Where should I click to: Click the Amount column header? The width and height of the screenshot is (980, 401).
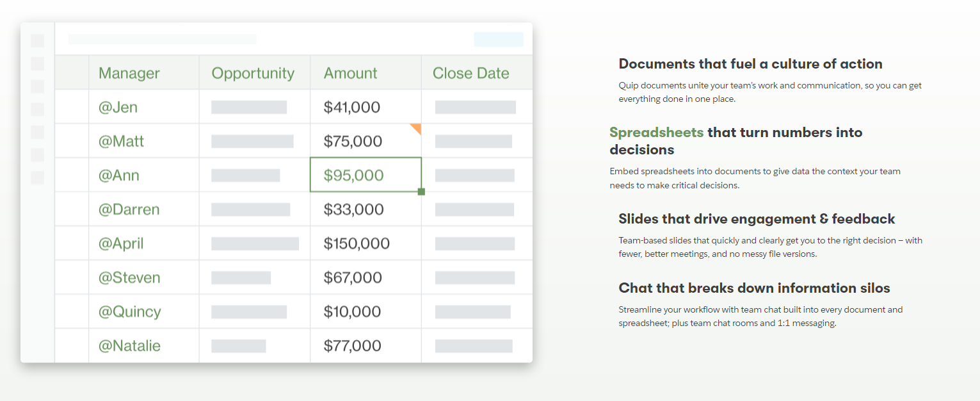351,73
